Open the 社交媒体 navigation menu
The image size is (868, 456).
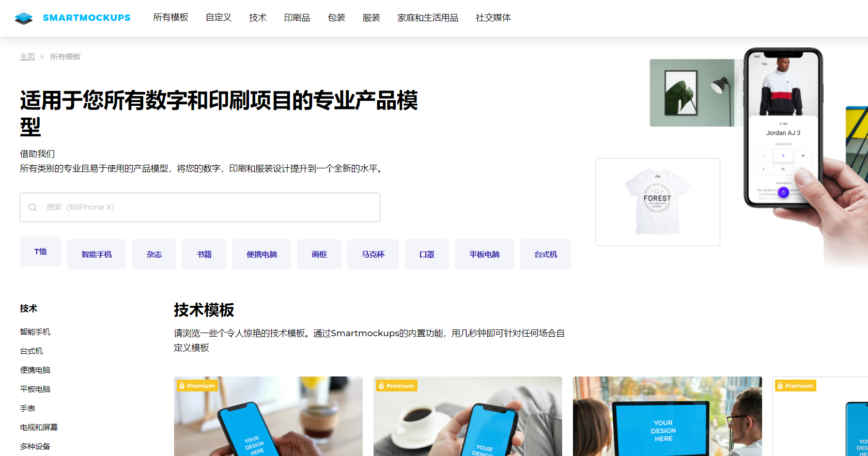pos(493,18)
